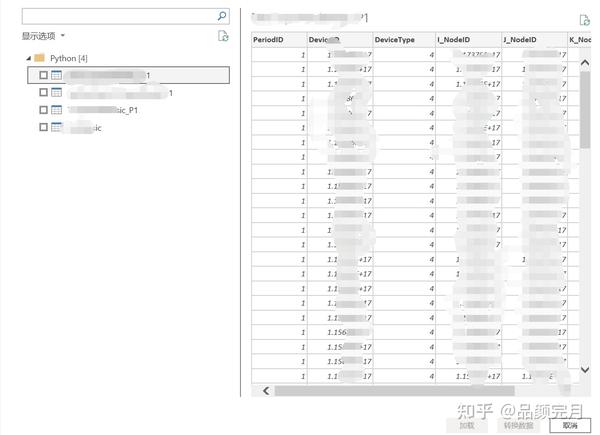
Task: Click the table icon of the sic_P1 item
Action: click(x=57, y=110)
